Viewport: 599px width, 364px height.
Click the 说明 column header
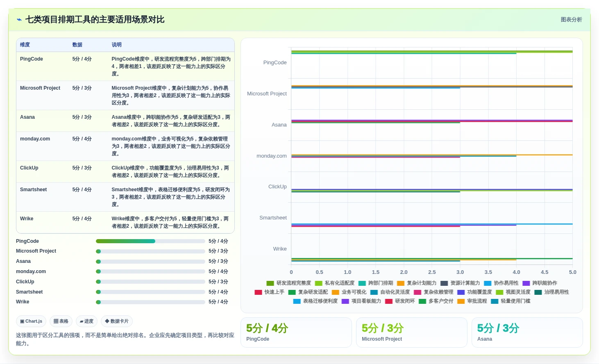(117, 45)
